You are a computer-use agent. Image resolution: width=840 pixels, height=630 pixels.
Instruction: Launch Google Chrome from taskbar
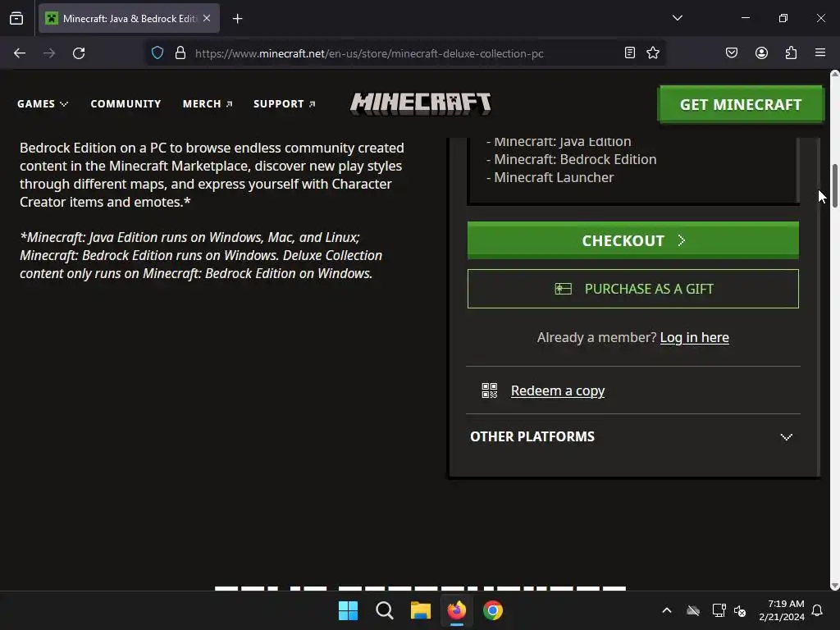coord(493,610)
